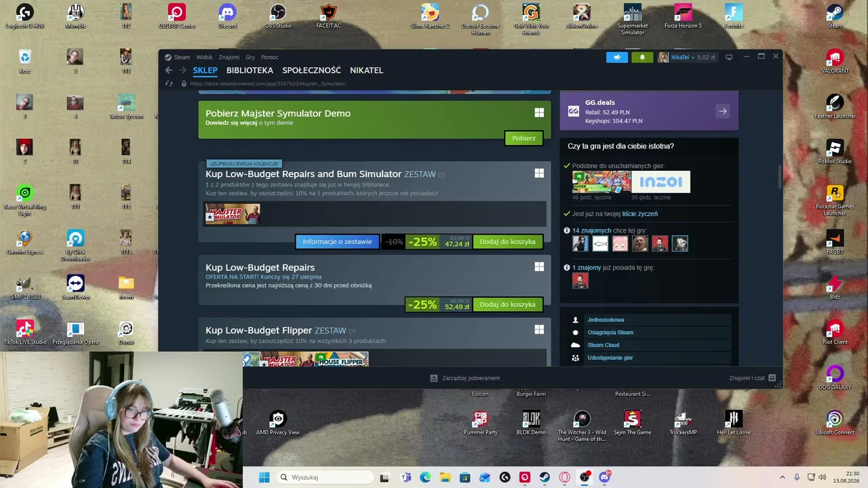Click the Windows Start button
Screen dimensions: 868x488
click(264, 477)
